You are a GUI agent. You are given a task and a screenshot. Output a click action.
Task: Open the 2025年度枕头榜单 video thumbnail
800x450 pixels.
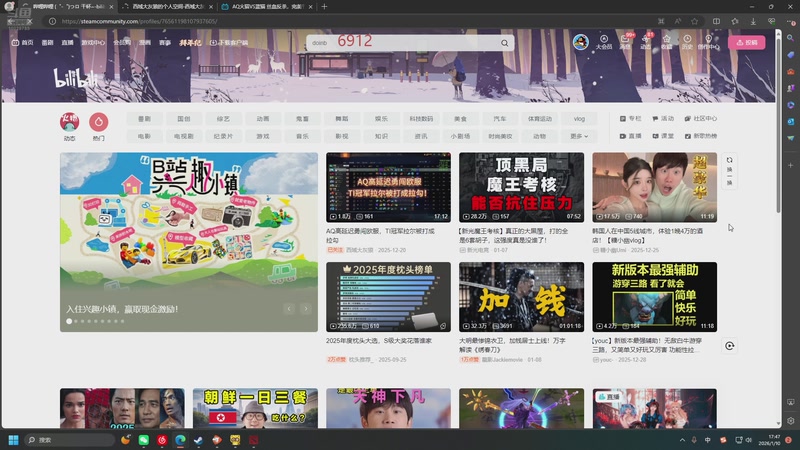[388, 297]
